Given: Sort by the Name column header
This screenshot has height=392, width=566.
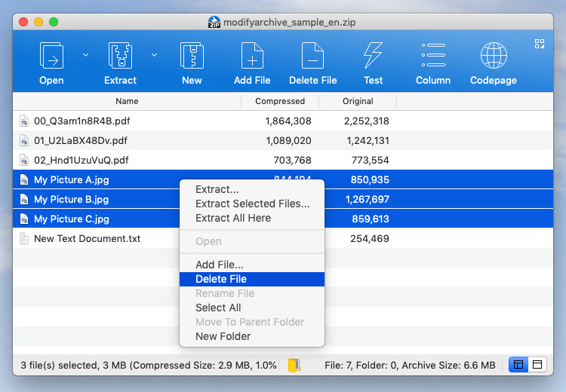Looking at the screenshot, I should [127, 101].
